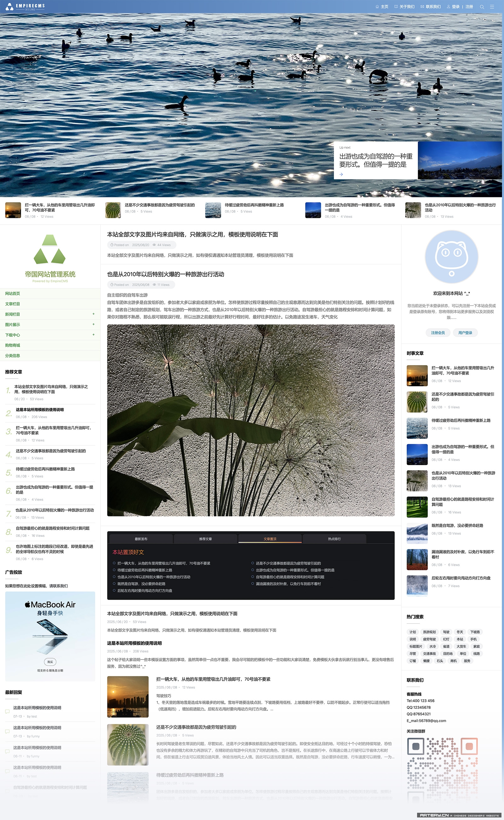Image resolution: width=504 pixels, height=820 pixels.
Task: Click the search magnifier icon in header
Action: click(x=482, y=7)
